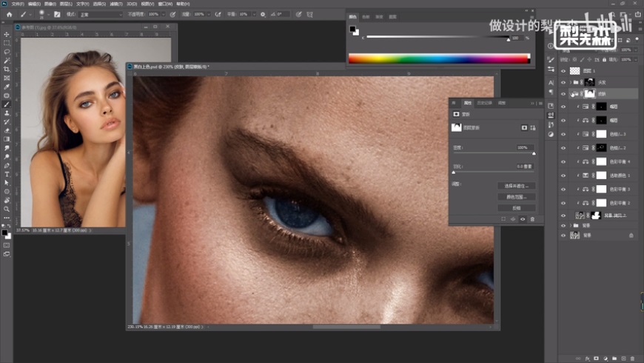Open the brush opacity percentage dropdown
Screen dimensions: 644x363
pyautogui.click(x=165, y=14)
